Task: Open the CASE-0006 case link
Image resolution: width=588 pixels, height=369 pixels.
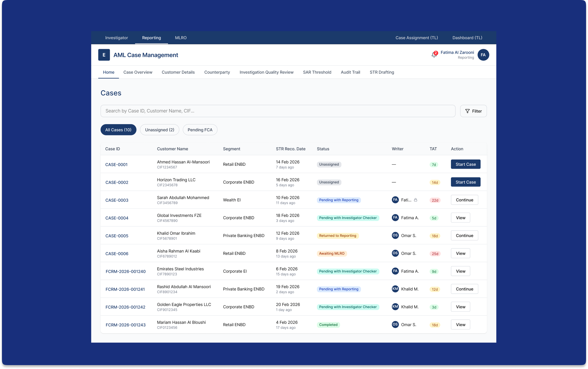Action: pyautogui.click(x=117, y=254)
